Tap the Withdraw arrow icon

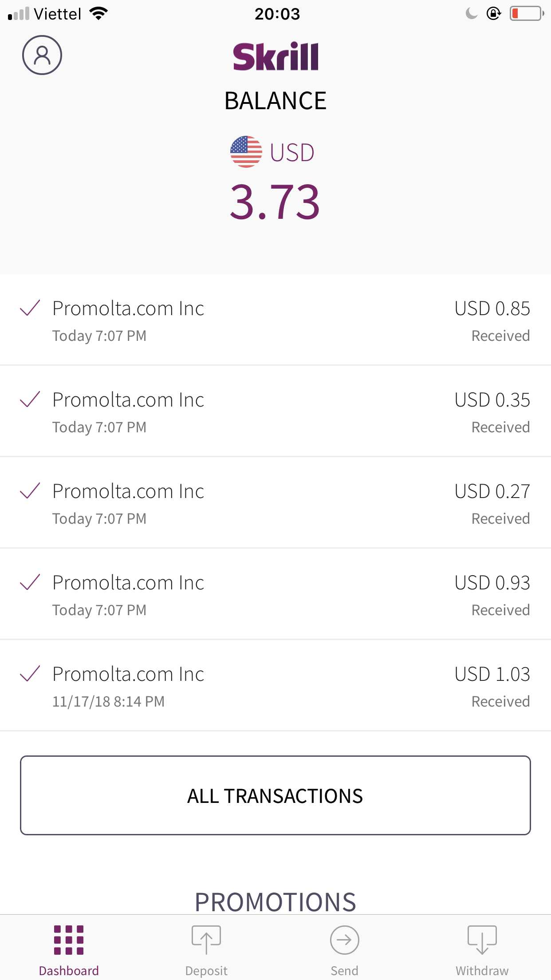pyautogui.click(x=482, y=940)
